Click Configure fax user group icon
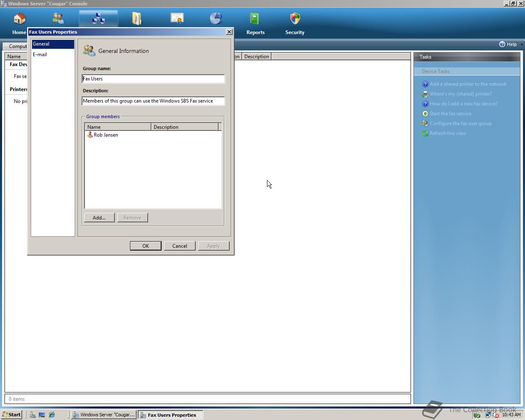Screen dimensions: 525x420 pos(425,123)
